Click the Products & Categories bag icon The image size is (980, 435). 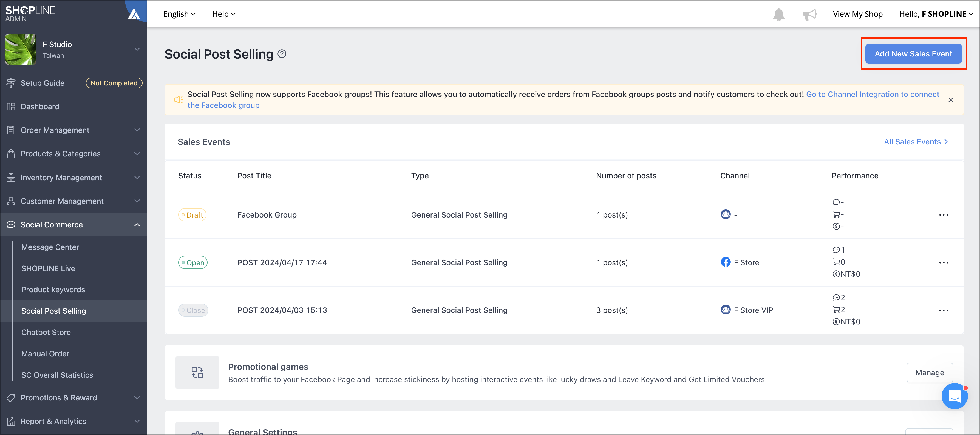11,153
